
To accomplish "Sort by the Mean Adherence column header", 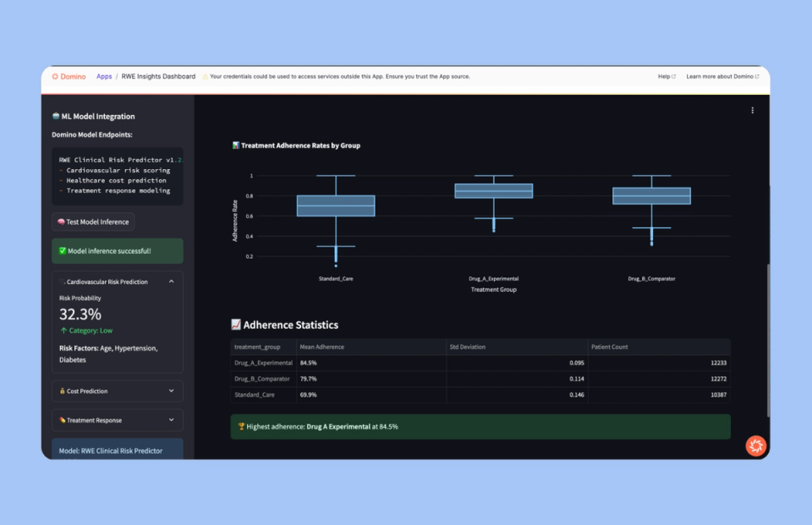I will [x=371, y=347].
